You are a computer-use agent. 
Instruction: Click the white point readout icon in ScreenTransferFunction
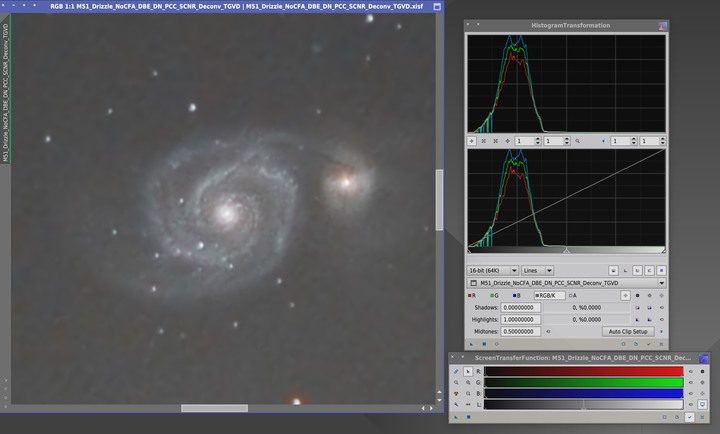[x=702, y=394]
